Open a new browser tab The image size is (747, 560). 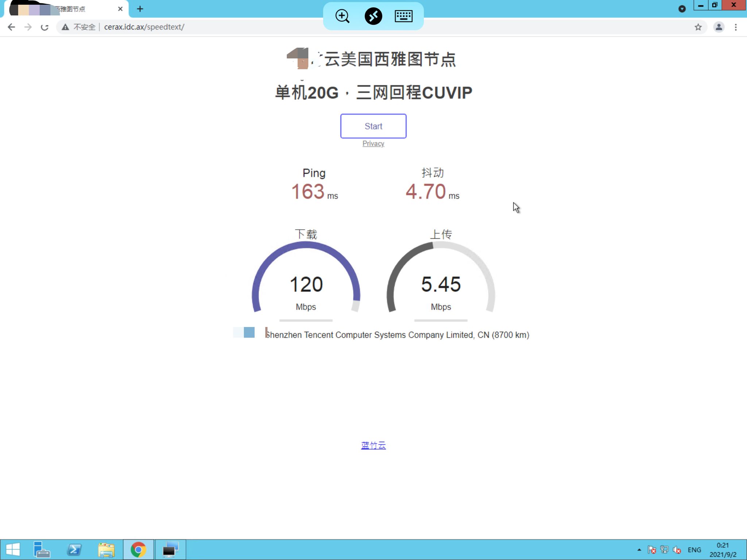(140, 9)
